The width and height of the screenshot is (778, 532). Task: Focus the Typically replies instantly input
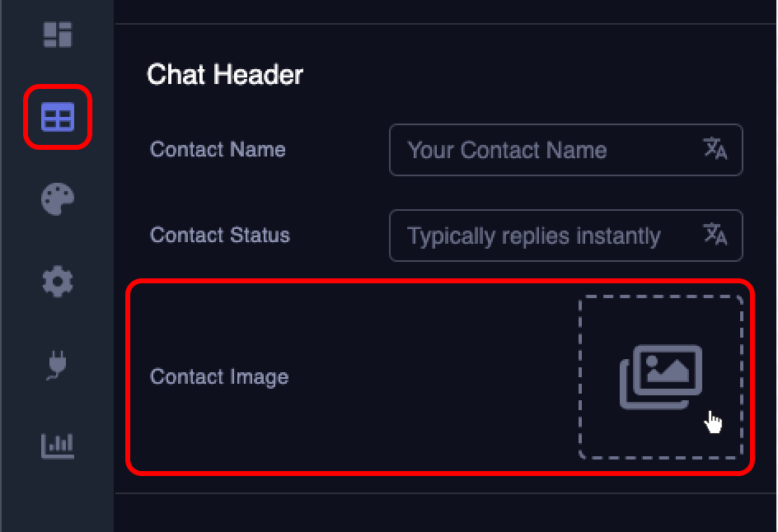click(544, 236)
